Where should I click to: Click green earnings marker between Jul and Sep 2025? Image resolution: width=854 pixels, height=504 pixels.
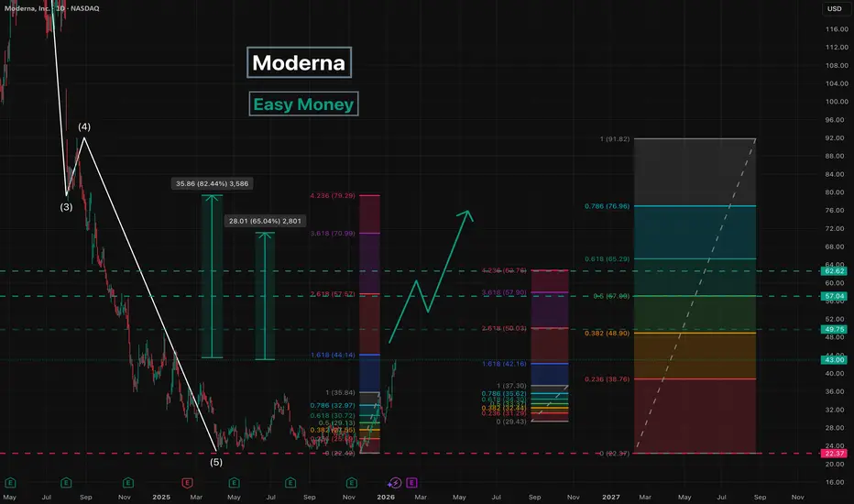290,483
